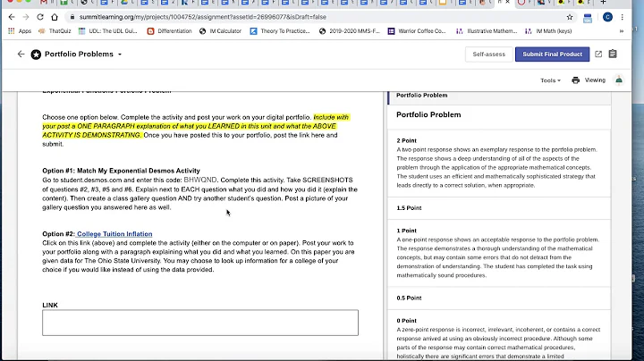Open the Chrome profile avatar C
Screen dimensions: 644x361
[607, 17]
